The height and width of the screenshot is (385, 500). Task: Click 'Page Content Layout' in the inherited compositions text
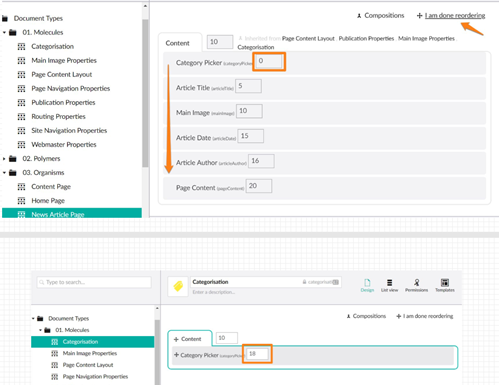pyautogui.click(x=308, y=39)
